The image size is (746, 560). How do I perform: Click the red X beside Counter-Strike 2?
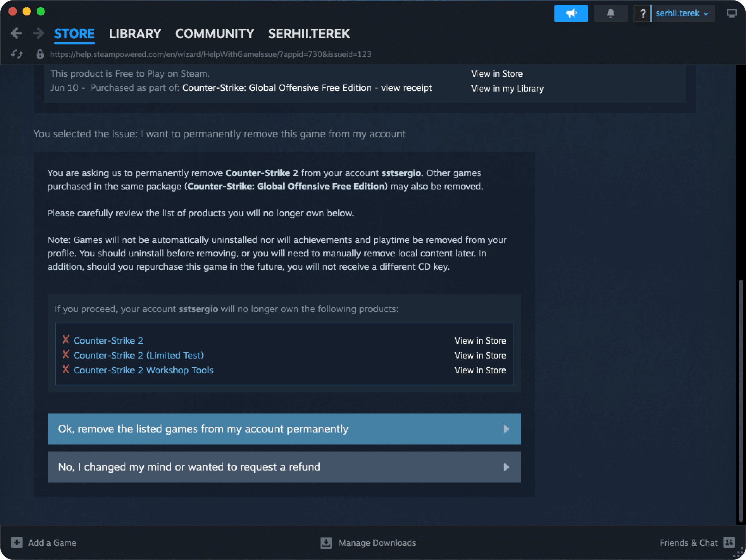[66, 340]
